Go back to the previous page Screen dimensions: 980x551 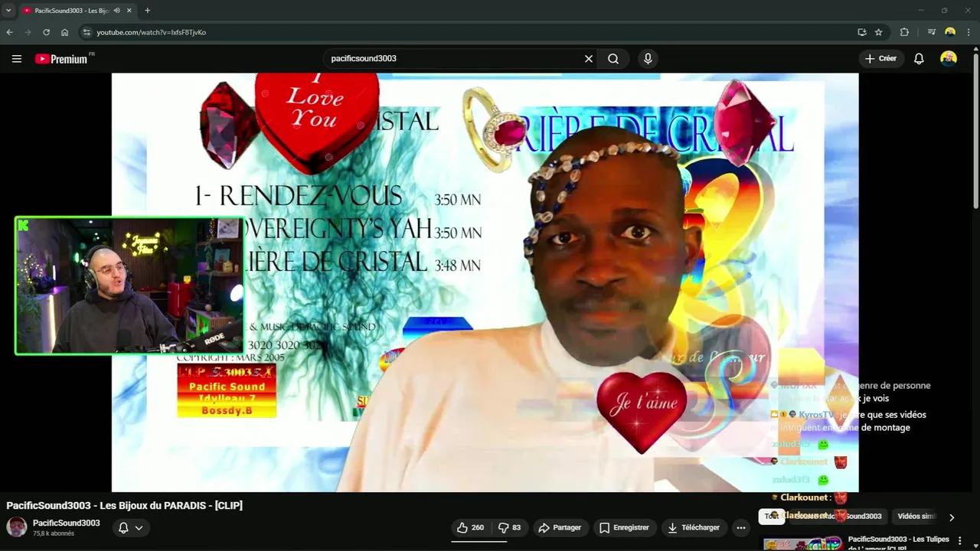[10, 32]
